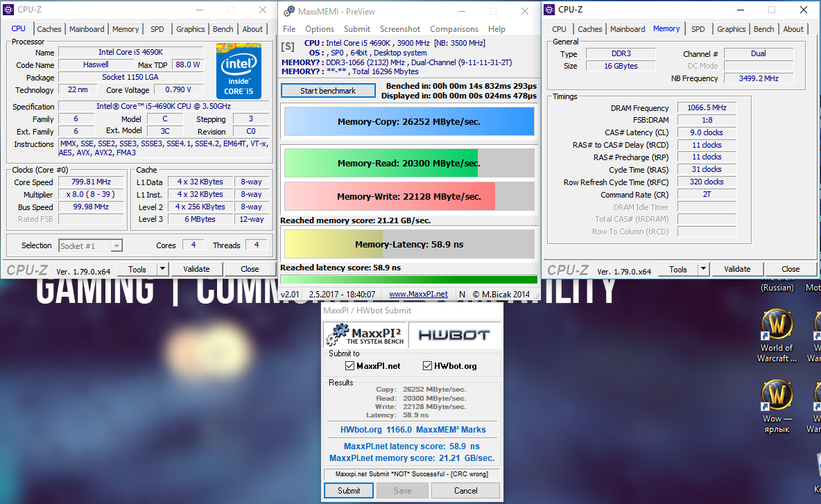This screenshot has height=504, width=821.
Task: Open the Socket #1 selection dropdown
Action: click(x=116, y=245)
